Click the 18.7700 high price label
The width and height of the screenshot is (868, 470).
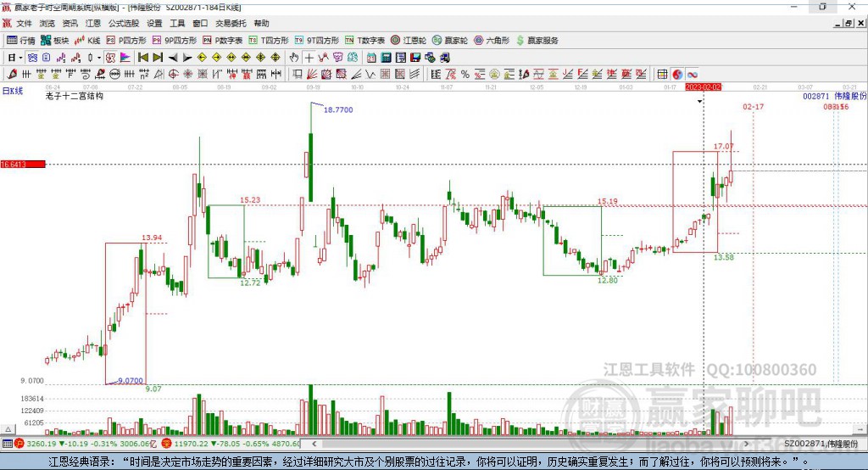pos(338,109)
